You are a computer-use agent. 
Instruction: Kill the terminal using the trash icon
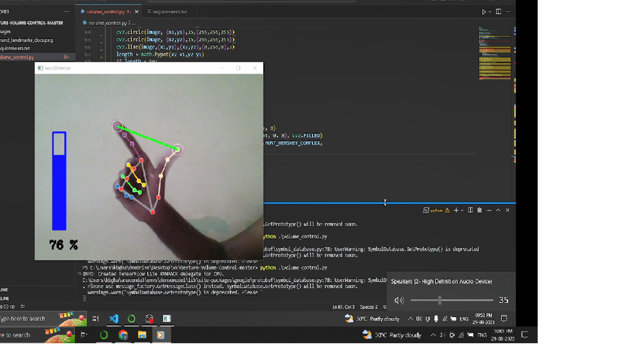(479, 210)
